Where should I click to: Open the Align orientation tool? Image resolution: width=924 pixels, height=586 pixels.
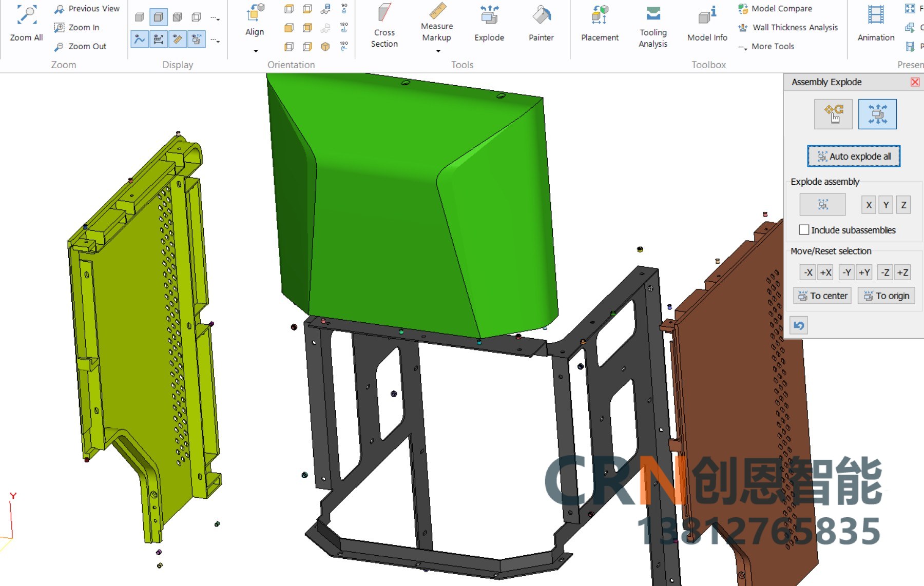point(255,21)
